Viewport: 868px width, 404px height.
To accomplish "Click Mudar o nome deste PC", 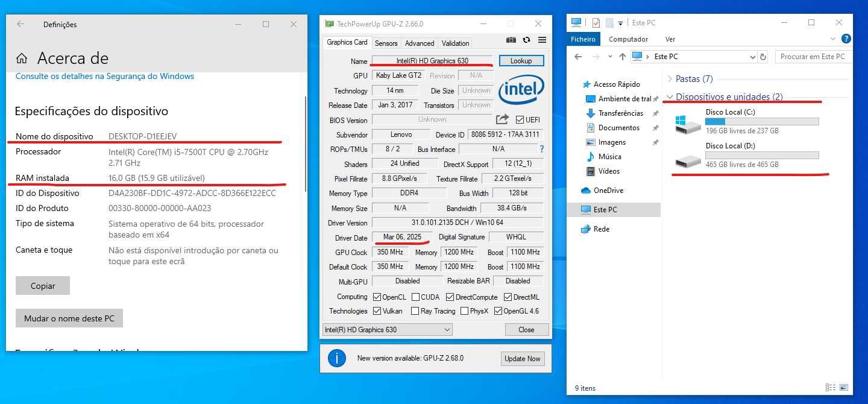I will coord(69,318).
